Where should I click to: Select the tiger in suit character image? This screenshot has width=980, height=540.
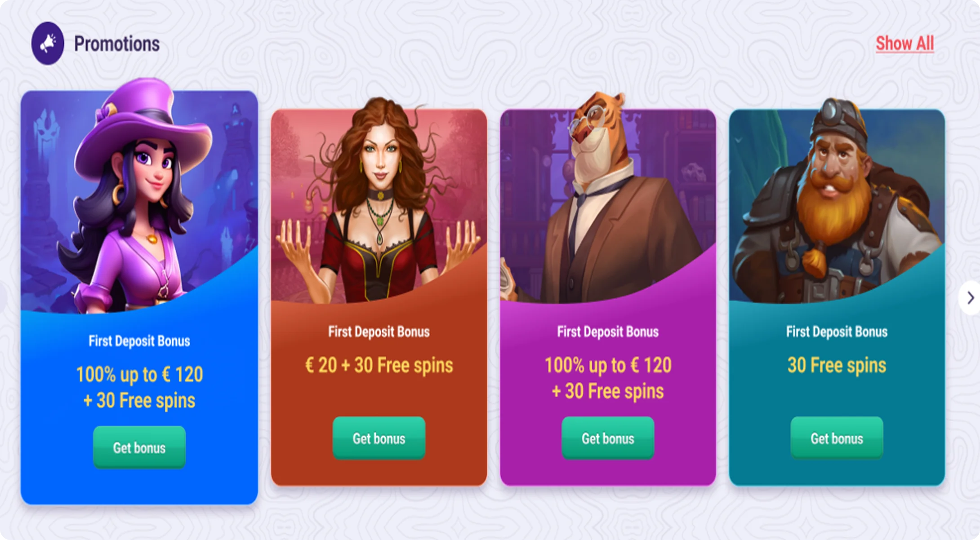(602, 198)
